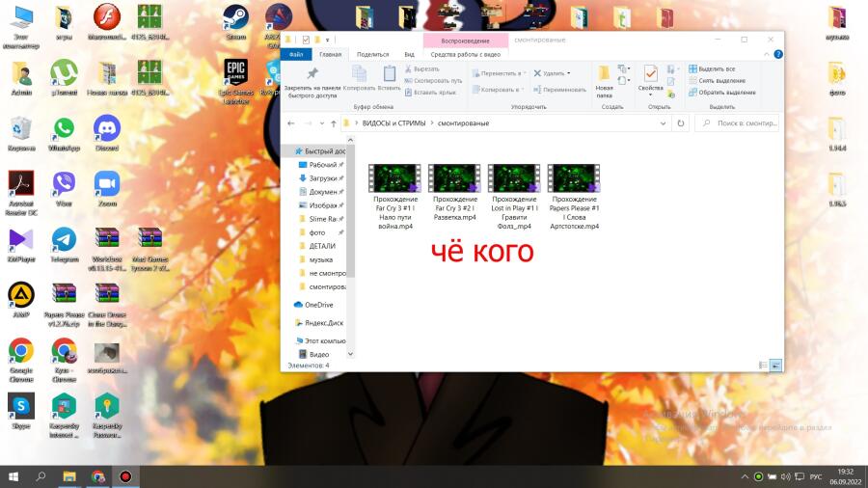Click Invert selection (Обратить выделение)
The width and height of the screenshot is (868, 488).
pos(721,93)
